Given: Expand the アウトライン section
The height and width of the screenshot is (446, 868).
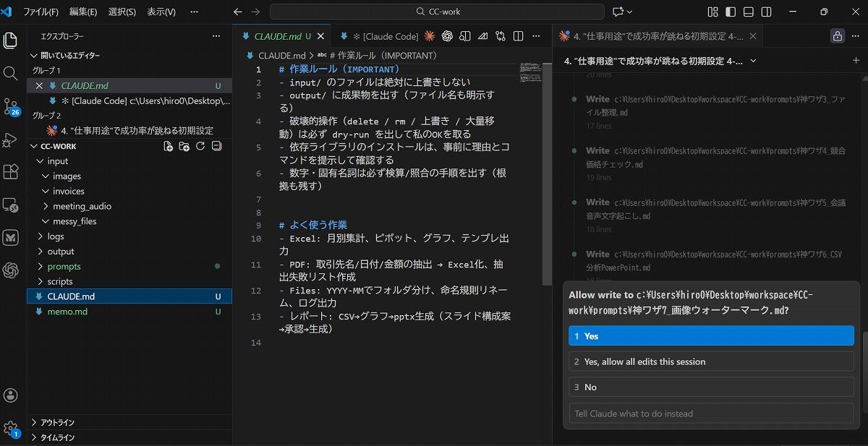Looking at the screenshot, I should pyautogui.click(x=57, y=422).
